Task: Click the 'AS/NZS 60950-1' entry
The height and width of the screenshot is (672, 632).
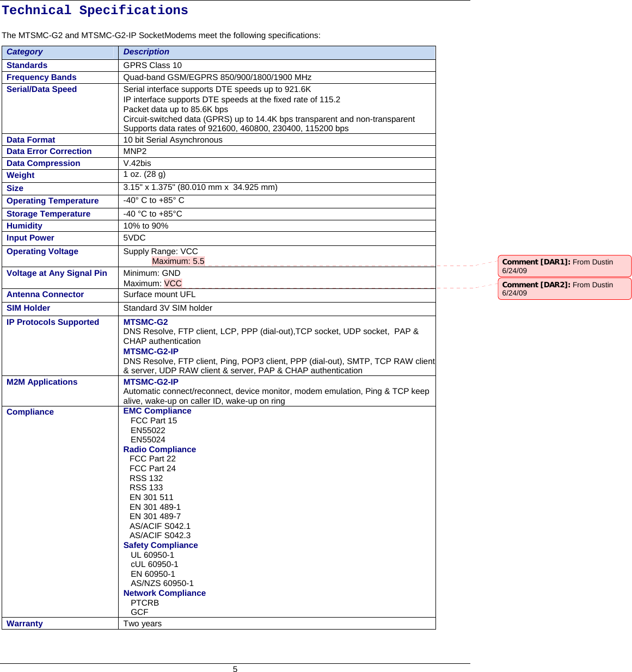Action: click(162, 583)
